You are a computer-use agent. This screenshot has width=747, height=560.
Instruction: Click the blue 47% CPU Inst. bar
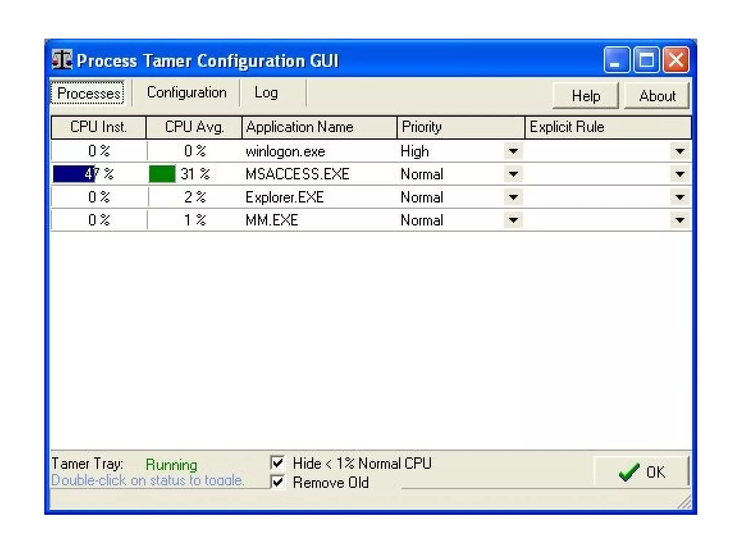pyautogui.click(x=73, y=174)
